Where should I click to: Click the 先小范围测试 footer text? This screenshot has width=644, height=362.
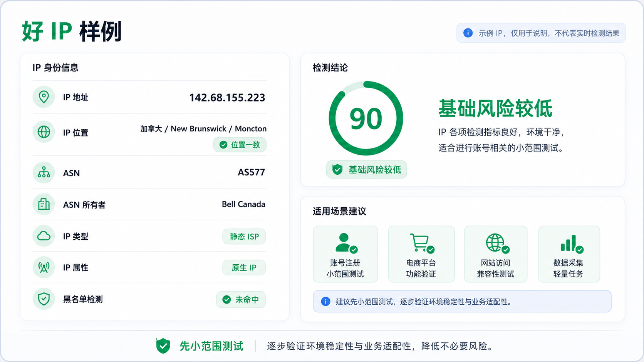click(x=211, y=346)
